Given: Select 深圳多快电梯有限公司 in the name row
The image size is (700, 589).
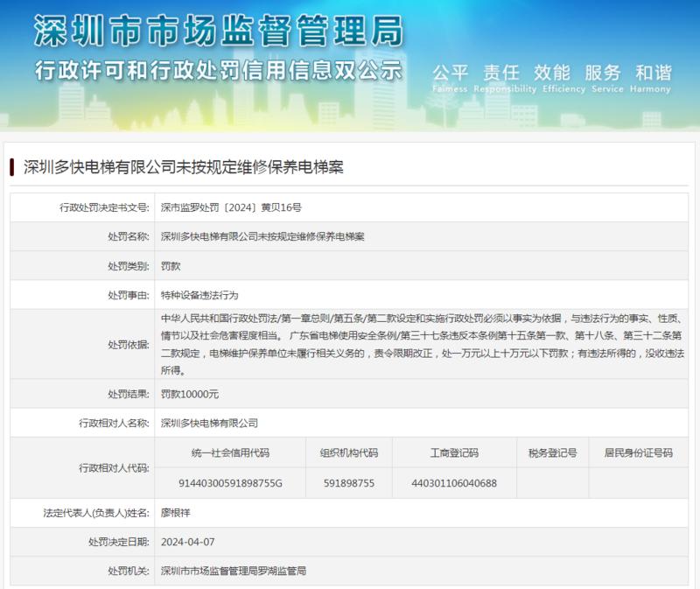Looking at the screenshot, I should pyautogui.click(x=209, y=424).
